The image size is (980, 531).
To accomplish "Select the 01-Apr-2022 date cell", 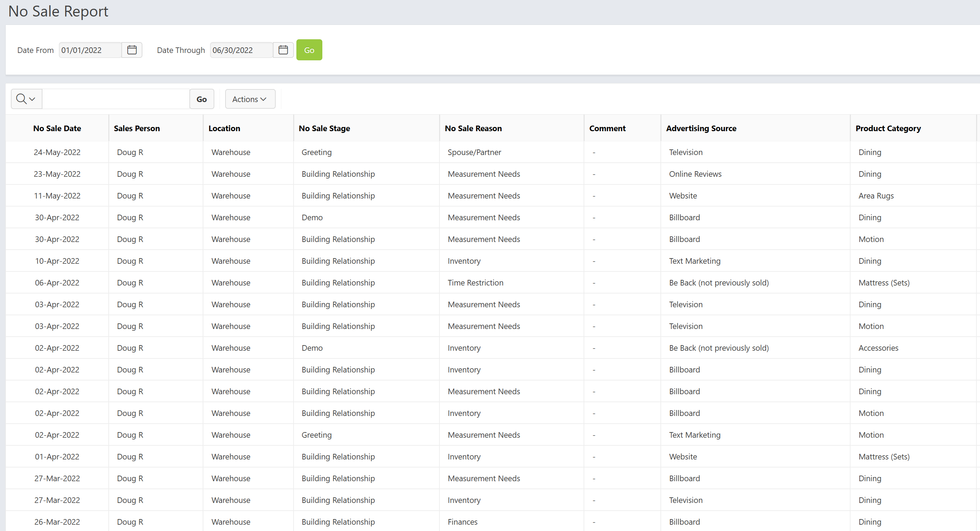I will point(57,456).
